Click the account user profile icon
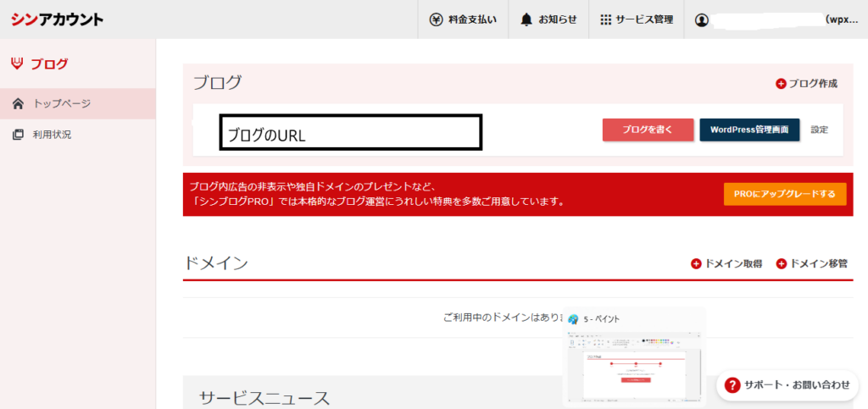This screenshot has width=868, height=409. coord(701,19)
